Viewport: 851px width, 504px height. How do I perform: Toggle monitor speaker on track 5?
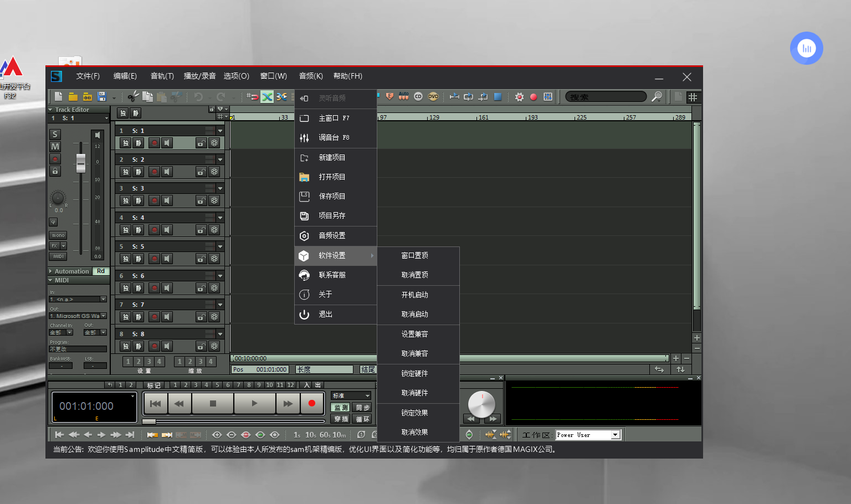point(167,259)
